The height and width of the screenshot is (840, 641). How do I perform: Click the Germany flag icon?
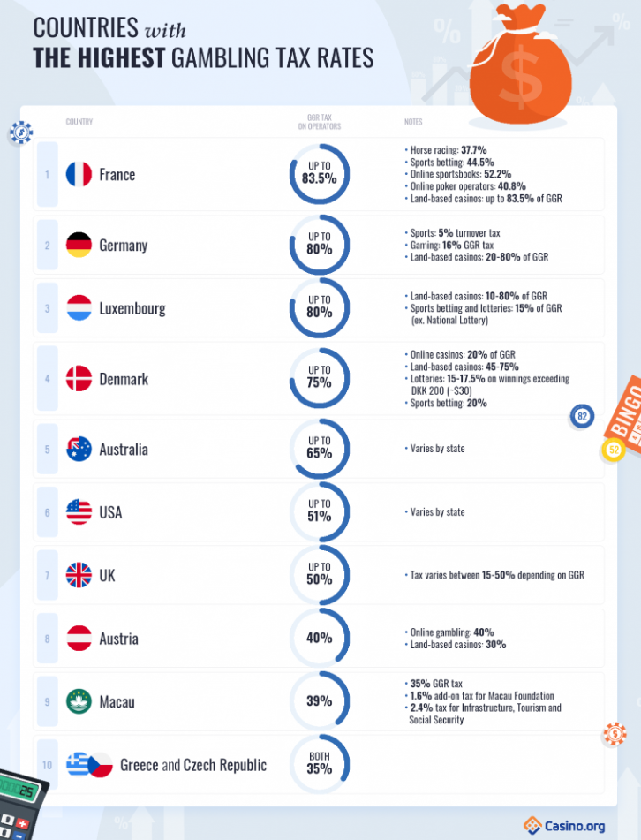click(79, 245)
